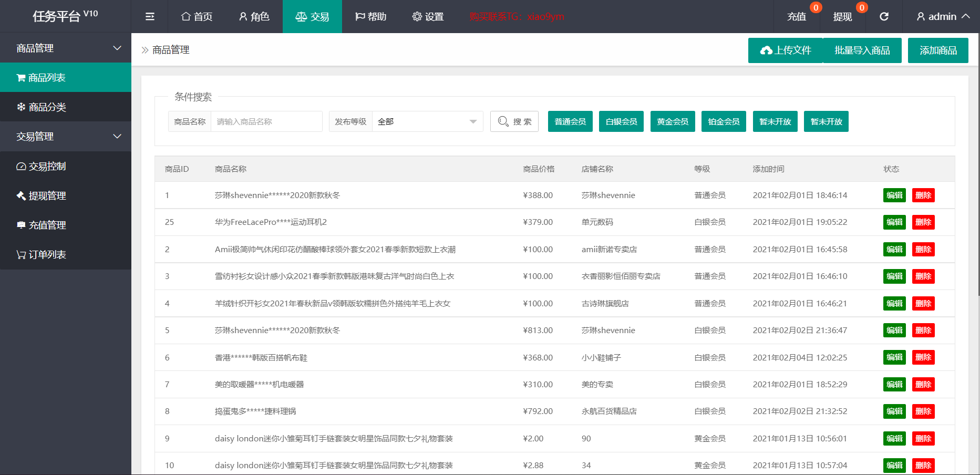Delete 华为FreeLacePro product row
The height and width of the screenshot is (475, 980).
pos(923,222)
